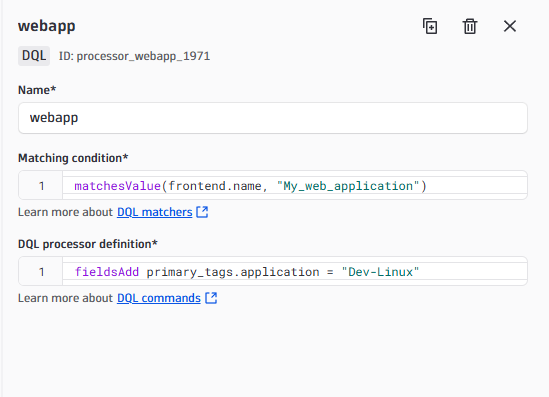Image resolution: width=549 pixels, height=397 pixels.
Task: Click external link icon next to DQL matchers
Action: click(202, 212)
